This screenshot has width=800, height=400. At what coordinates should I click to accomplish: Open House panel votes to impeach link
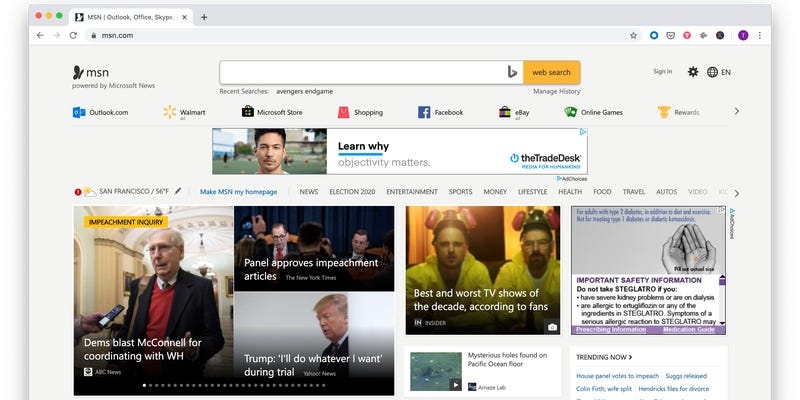[617, 376]
